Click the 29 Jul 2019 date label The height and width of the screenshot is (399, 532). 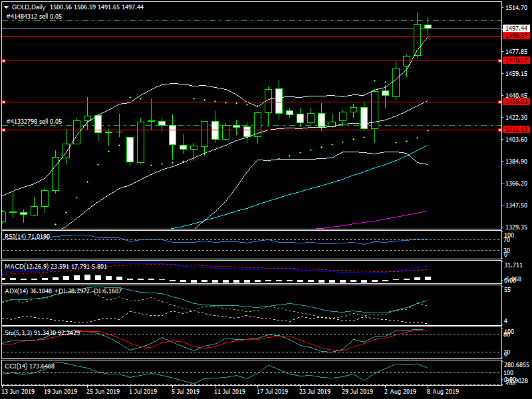point(358,392)
